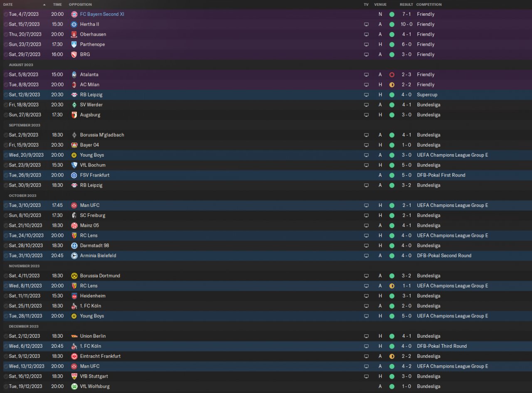The image size is (532, 393).
Task: Click the green win indicator for Supercup match
Action: (x=392, y=95)
